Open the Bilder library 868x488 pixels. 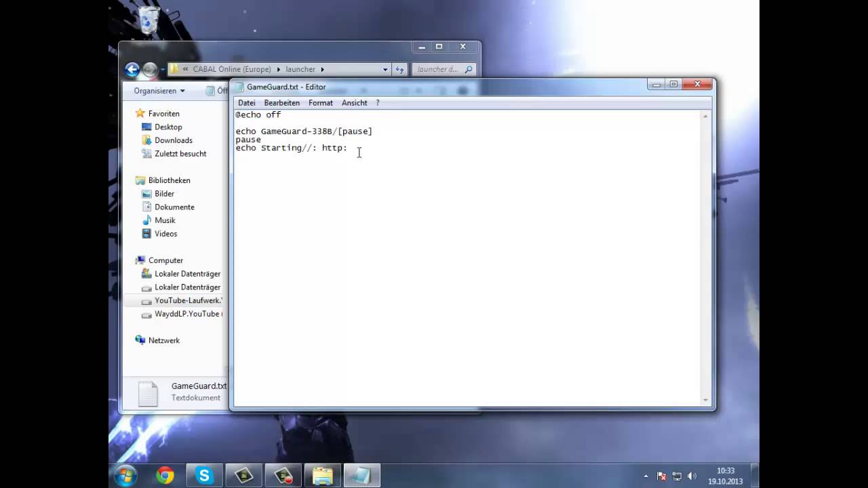(x=164, y=194)
